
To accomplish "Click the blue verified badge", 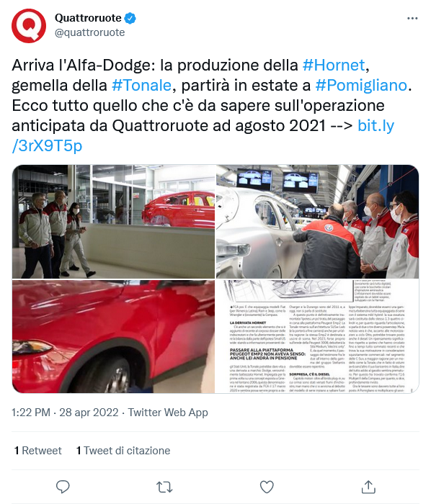I will [130, 18].
